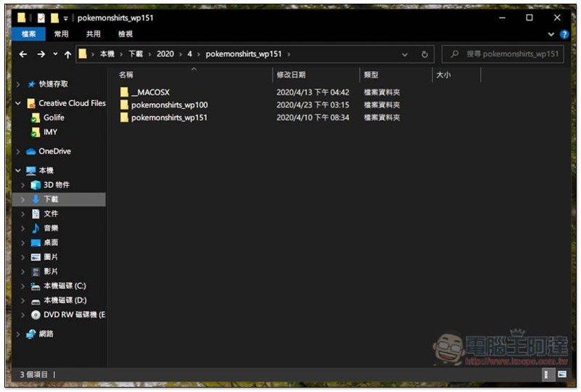Select 本機 computer icon in sidebar
The image size is (581, 392).
pyautogui.click(x=31, y=171)
